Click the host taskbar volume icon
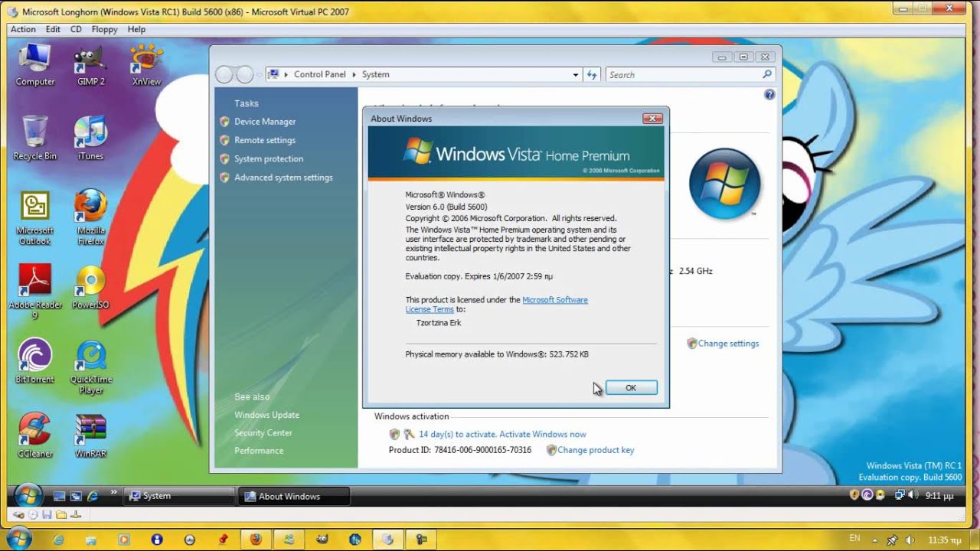Screen dimensions: 980x551 (910, 540)
